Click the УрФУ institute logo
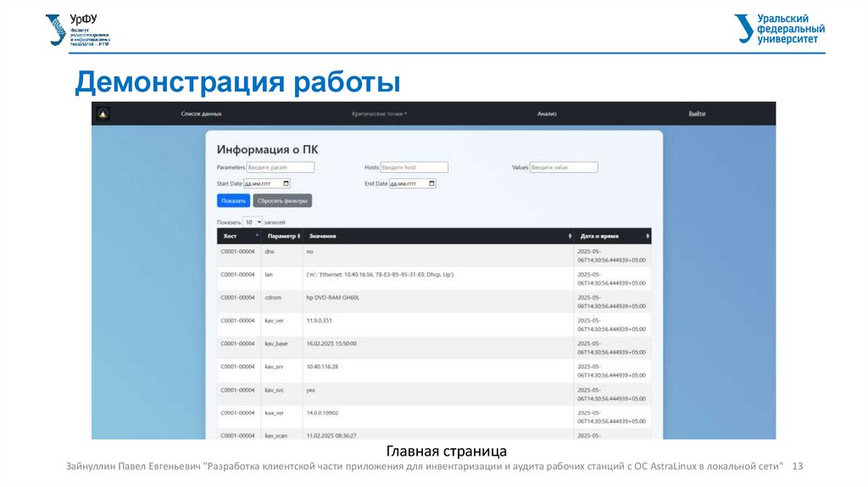868x487 pixels. click(x=77, y=30)
